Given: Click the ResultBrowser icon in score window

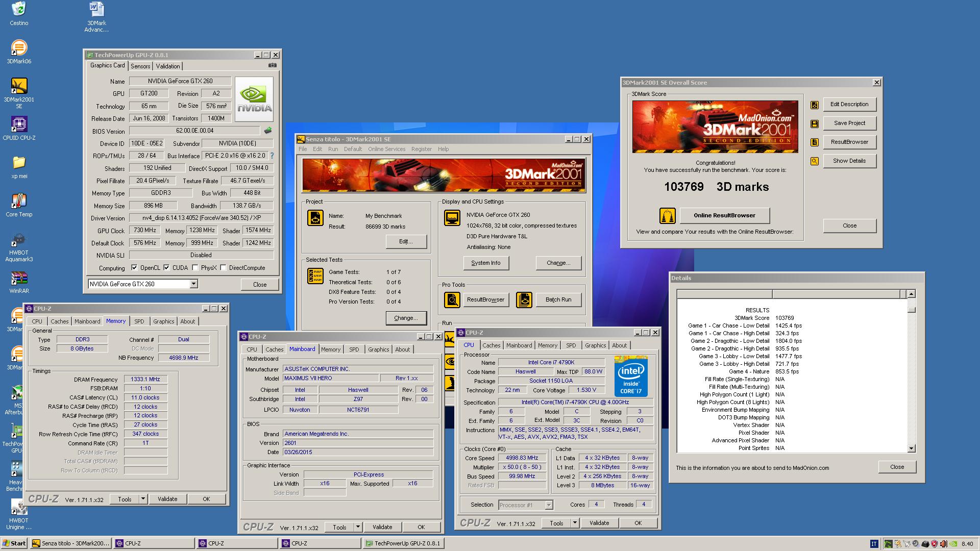Looking at the screenshot, I should tap(815, 142).
